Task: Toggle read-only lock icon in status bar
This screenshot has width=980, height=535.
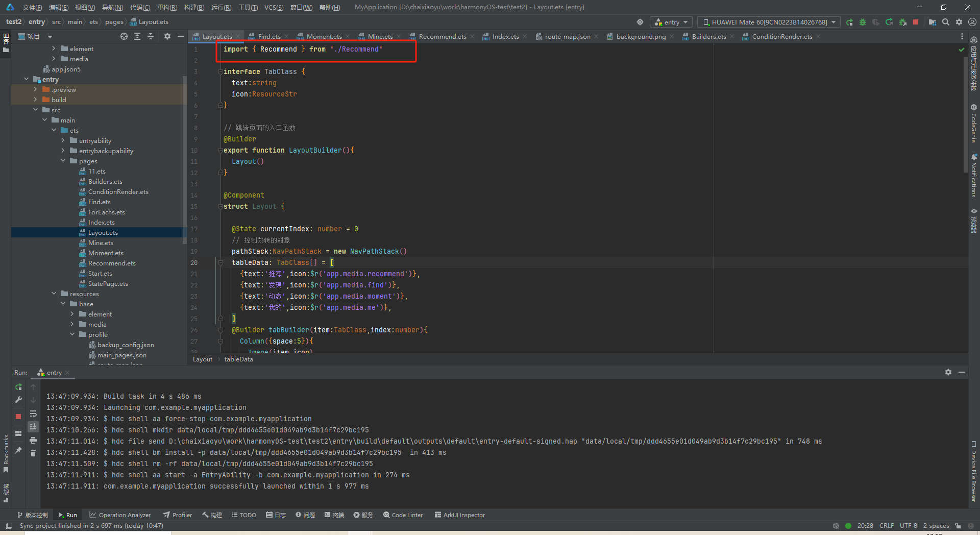Action: pos(958,525)
